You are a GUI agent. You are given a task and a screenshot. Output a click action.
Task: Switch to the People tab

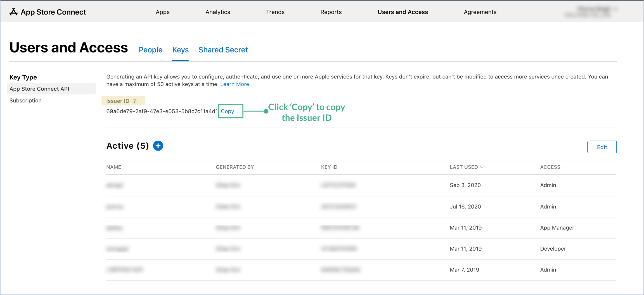tap(150, 50)
